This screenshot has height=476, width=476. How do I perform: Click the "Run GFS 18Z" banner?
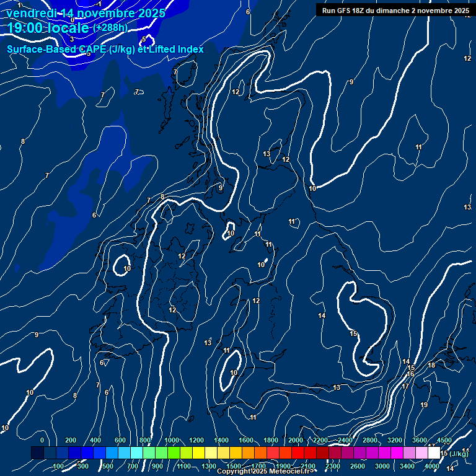pos(395,11)
